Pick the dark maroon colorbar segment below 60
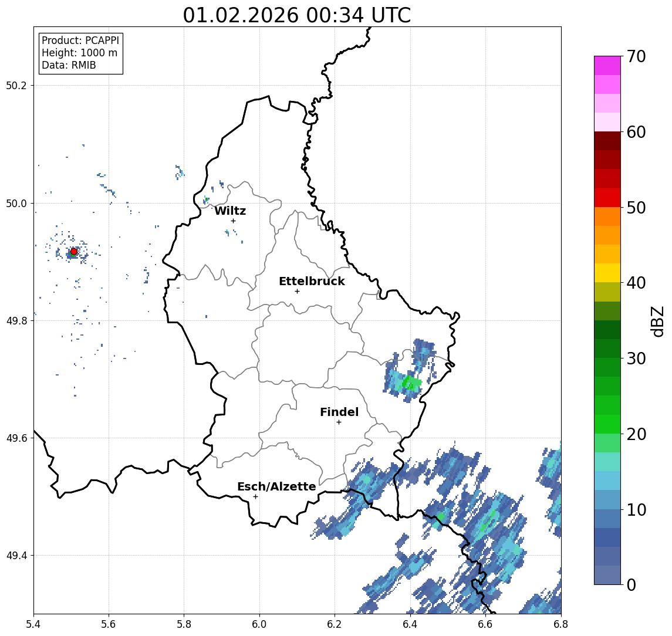Image resolution: width=672 pixels, height=636 pixels. pos(607,141)
